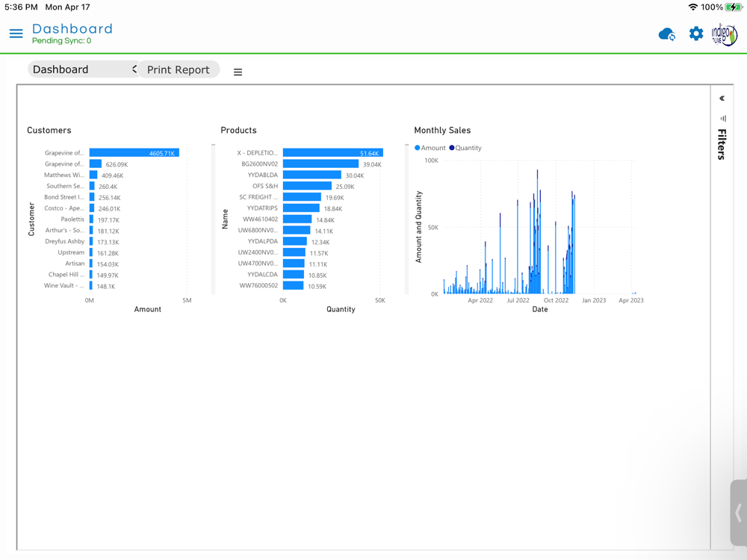Select the Paolettis customer label
This screenshot has width=747, height=560.
72,219
